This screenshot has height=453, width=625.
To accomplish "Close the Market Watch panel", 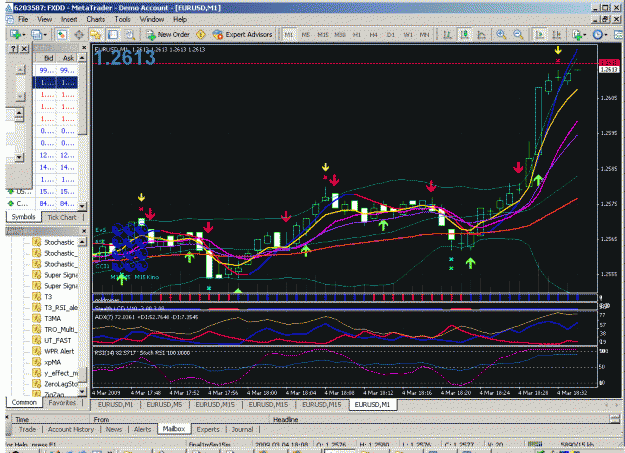I will click(84, 47).
